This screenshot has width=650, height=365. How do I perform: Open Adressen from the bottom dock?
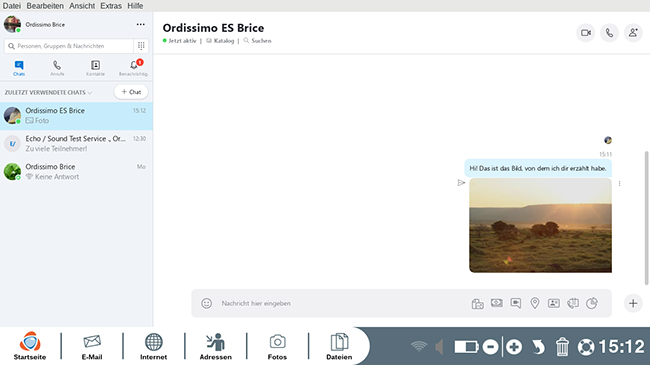pyautogui.click(x=216, y=346)
